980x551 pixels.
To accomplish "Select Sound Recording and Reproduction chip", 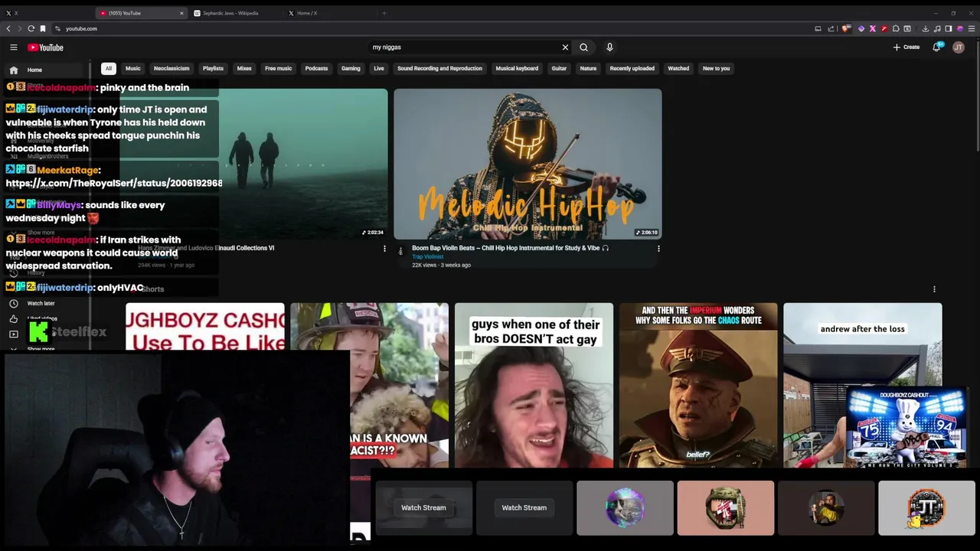I will tap(439, 68).
